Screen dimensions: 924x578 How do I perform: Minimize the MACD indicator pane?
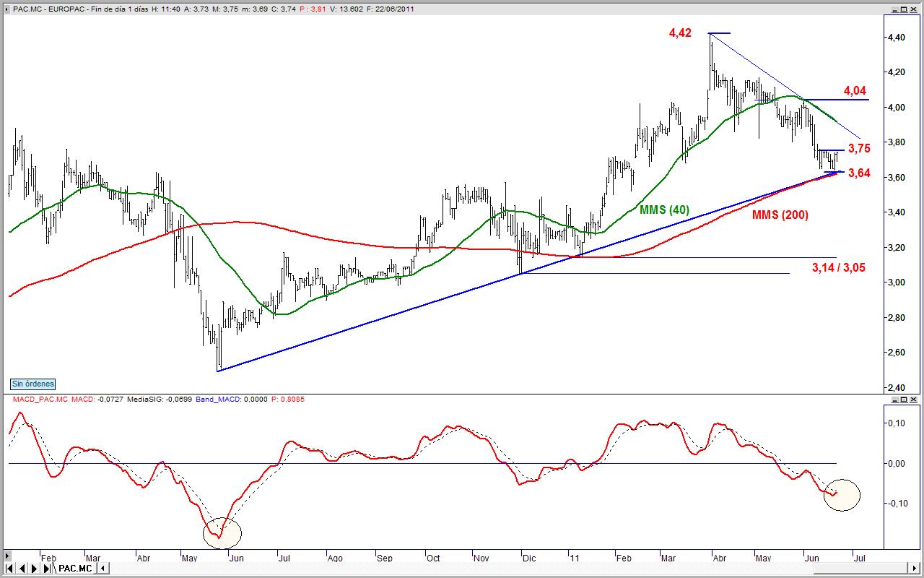[x=897, y=399]
